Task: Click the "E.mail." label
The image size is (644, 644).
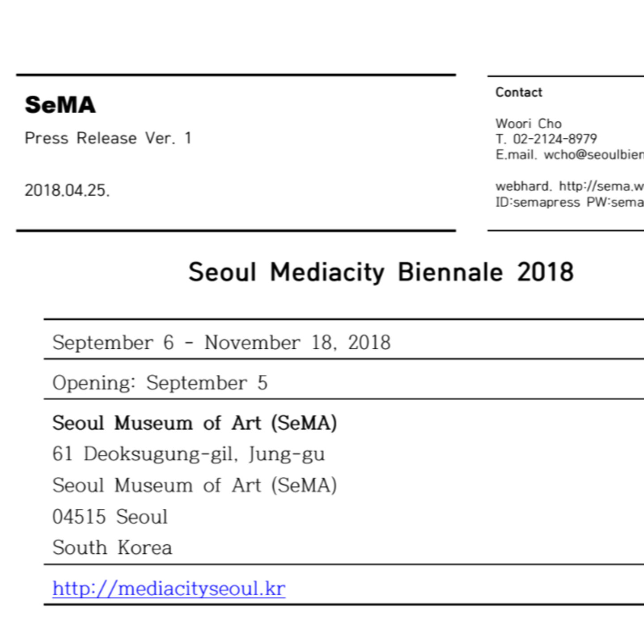Action: (516, 155)
